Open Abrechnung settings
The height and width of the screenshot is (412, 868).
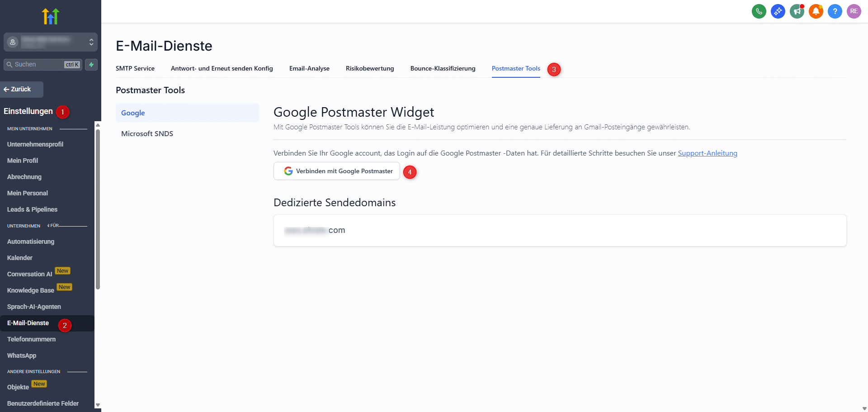(x=24, y=177)
